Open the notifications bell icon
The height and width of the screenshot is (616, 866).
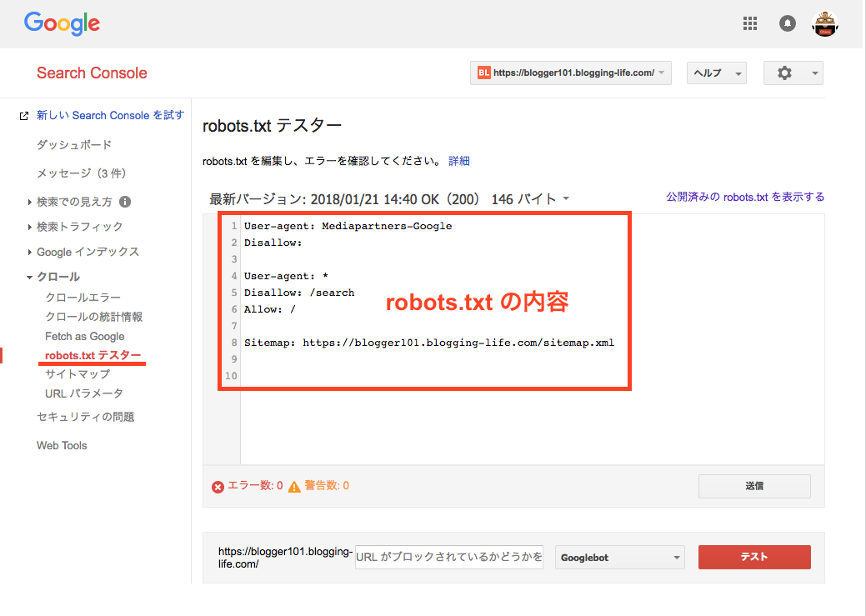pyautogui.click(x=787, y=23)
